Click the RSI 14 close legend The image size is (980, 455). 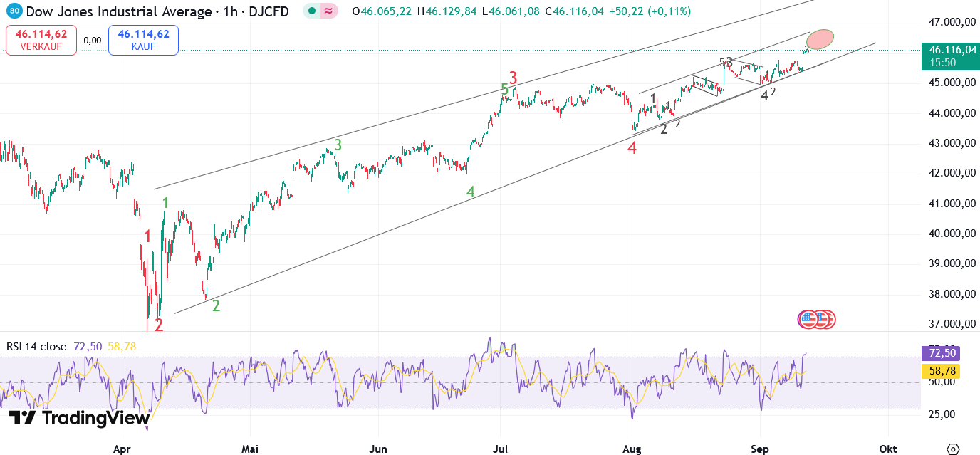click(36, 347)
